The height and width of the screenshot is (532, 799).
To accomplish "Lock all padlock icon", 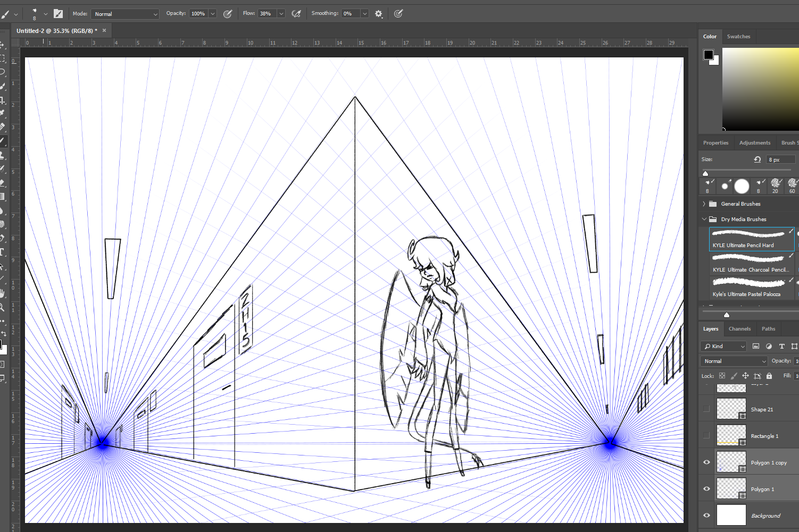I will click(x=769, y=376).
